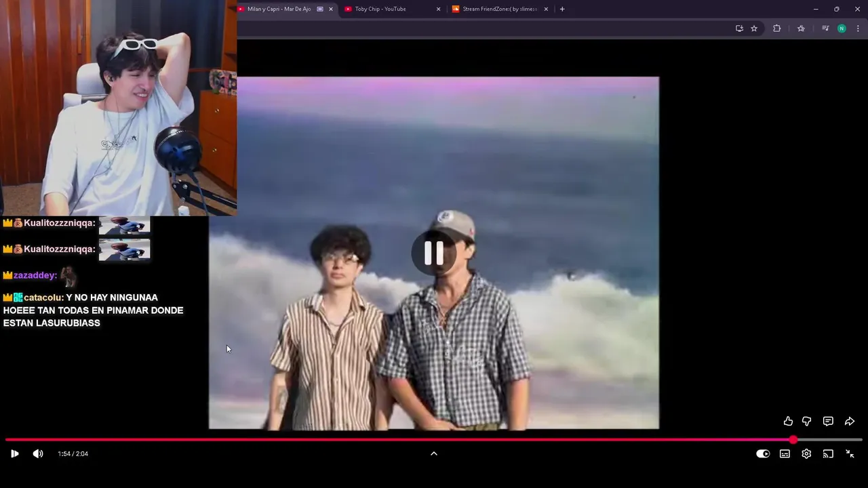This screenshot has width=868, height=488.
Task: Mute the video volume speaker icon
Action: tap(38, 453)
